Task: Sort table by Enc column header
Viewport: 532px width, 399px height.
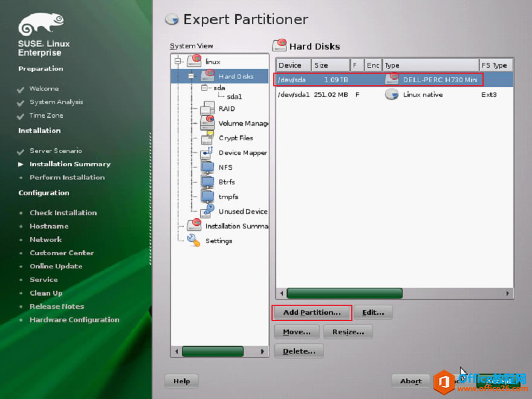Action: 373,65
